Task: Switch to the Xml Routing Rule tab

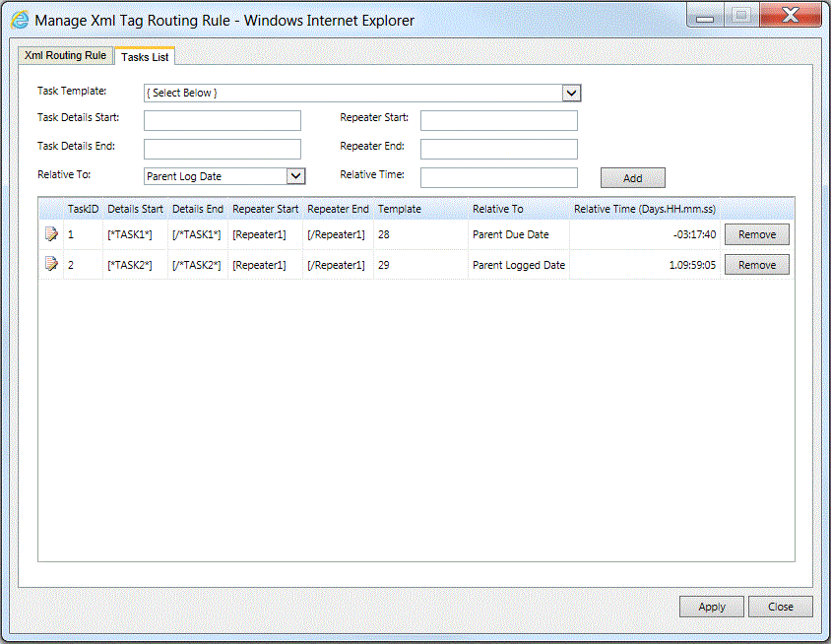Action: (64, 55)
